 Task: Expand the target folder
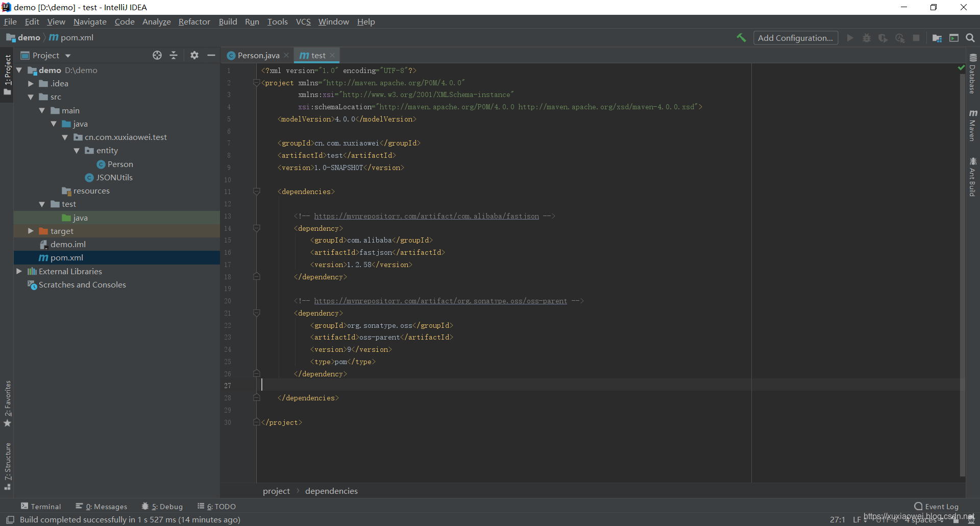[x=31, y=231]
